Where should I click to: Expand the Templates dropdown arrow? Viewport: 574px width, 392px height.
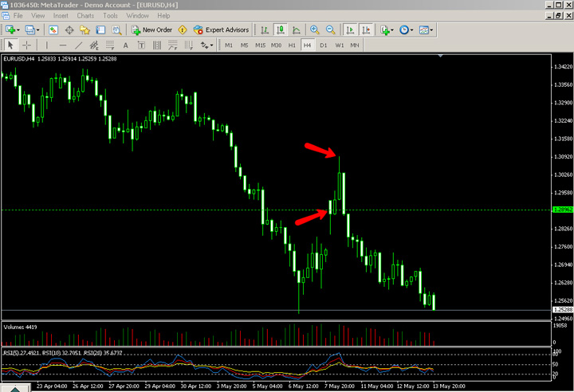431,30
